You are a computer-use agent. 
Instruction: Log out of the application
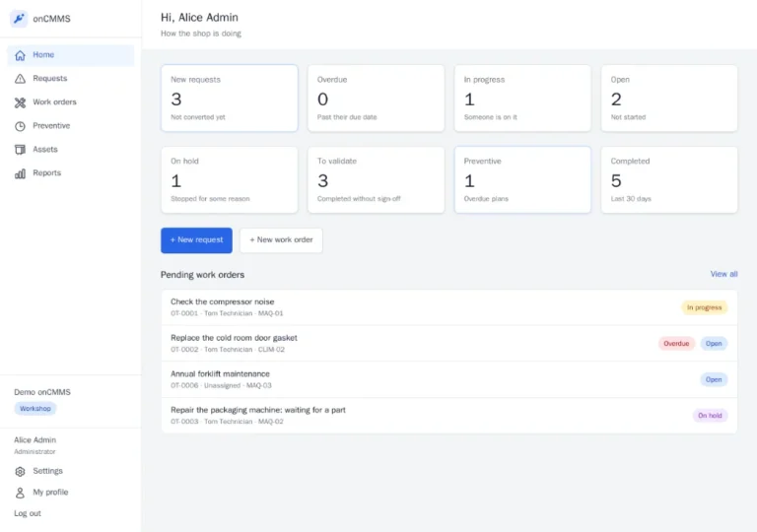(x=28, y=513)
